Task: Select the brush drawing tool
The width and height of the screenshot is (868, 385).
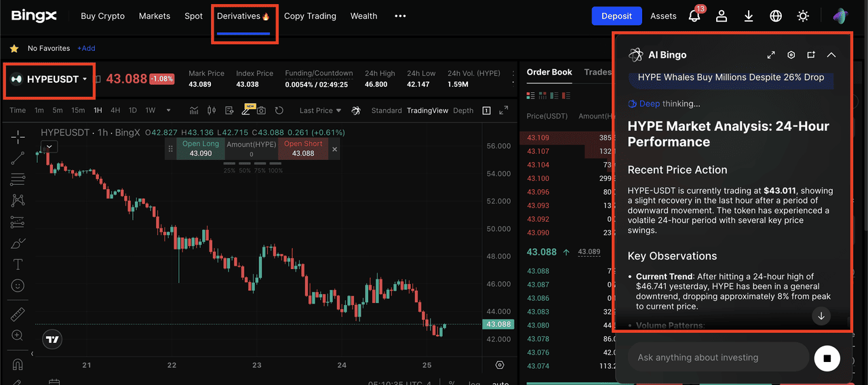Action: [18, 243]
